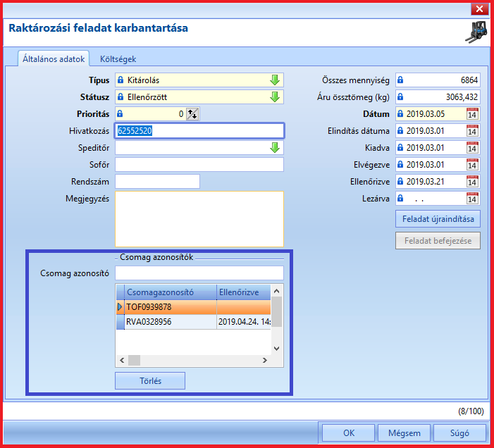Click the Ellenőrzött status combo box

click(x=199, y=97)
